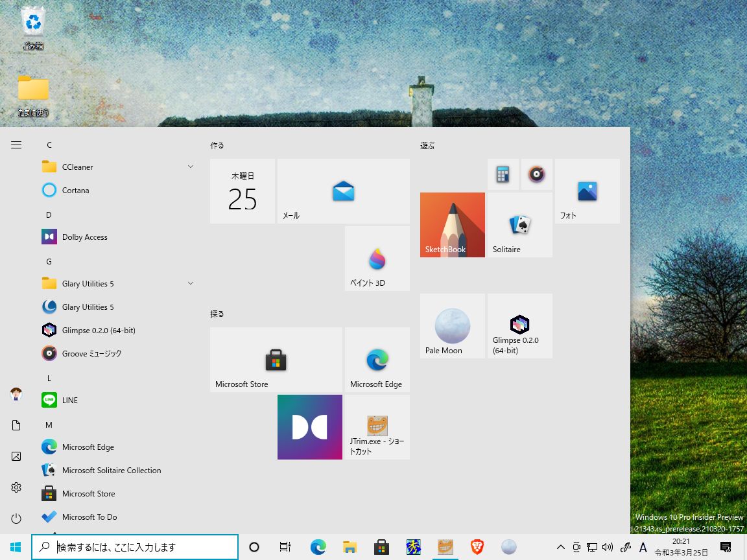
Task: Launch SketchBook from its tile
Action: pos(452,224)
